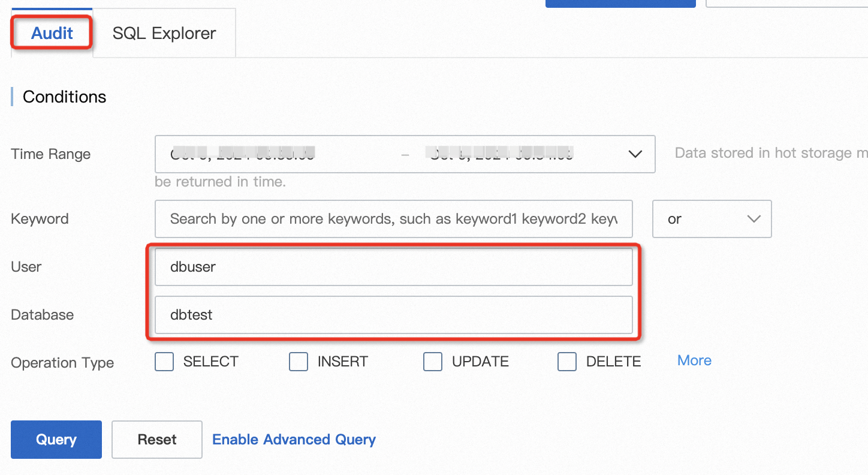Open the "or" keyword logic dropdown
The image size is (868, 475).
[712, 219]
